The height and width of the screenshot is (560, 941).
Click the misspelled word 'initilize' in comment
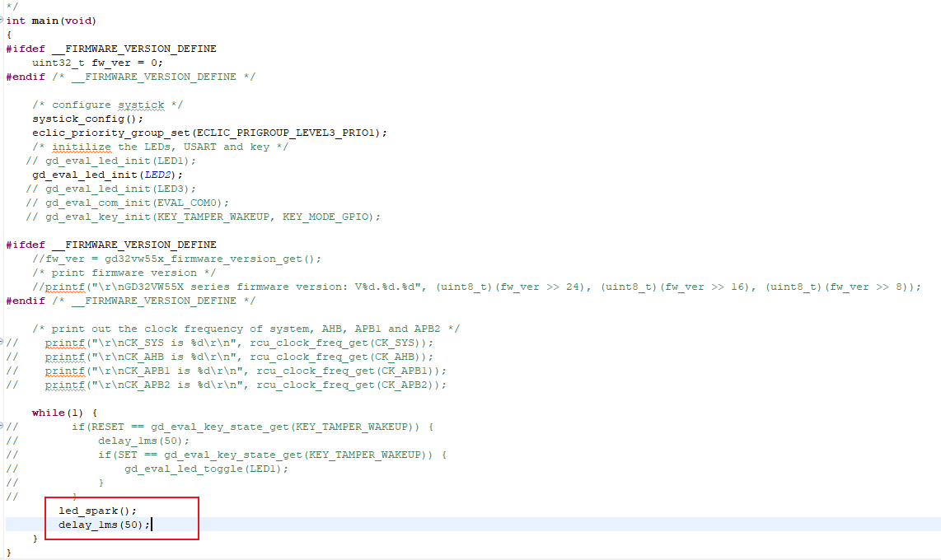82,147
